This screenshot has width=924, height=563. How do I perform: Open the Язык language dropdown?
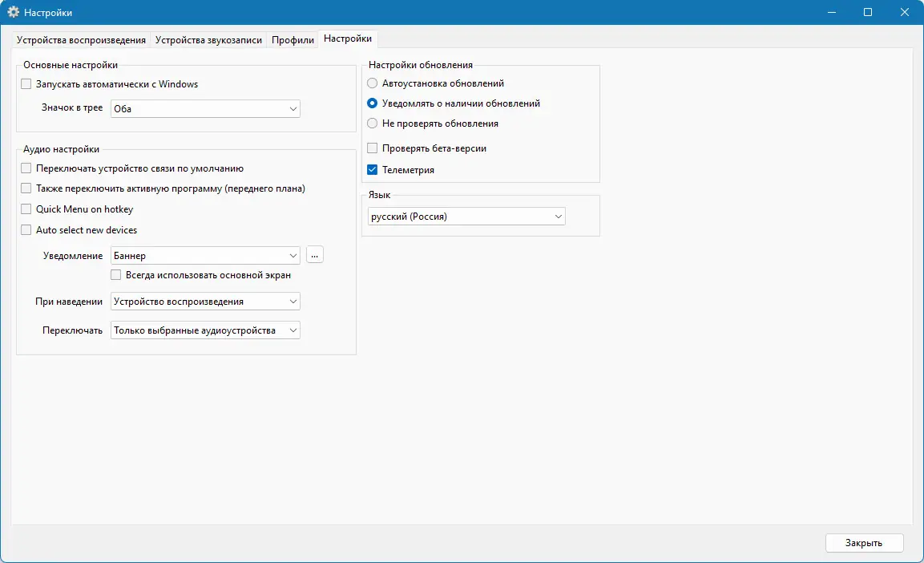(466, 217)
